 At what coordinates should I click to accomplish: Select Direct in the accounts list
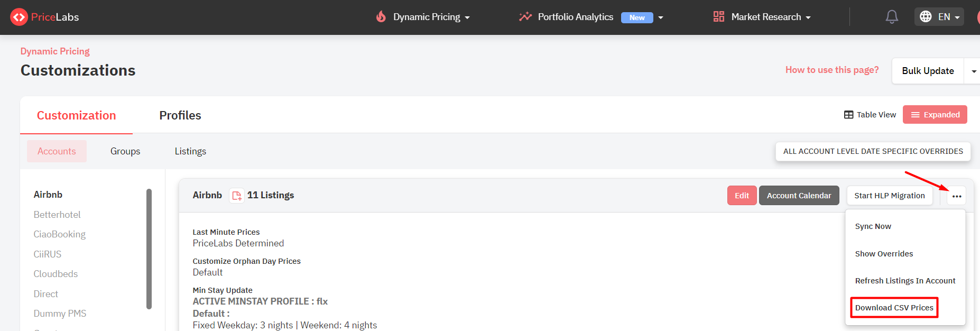46,294
